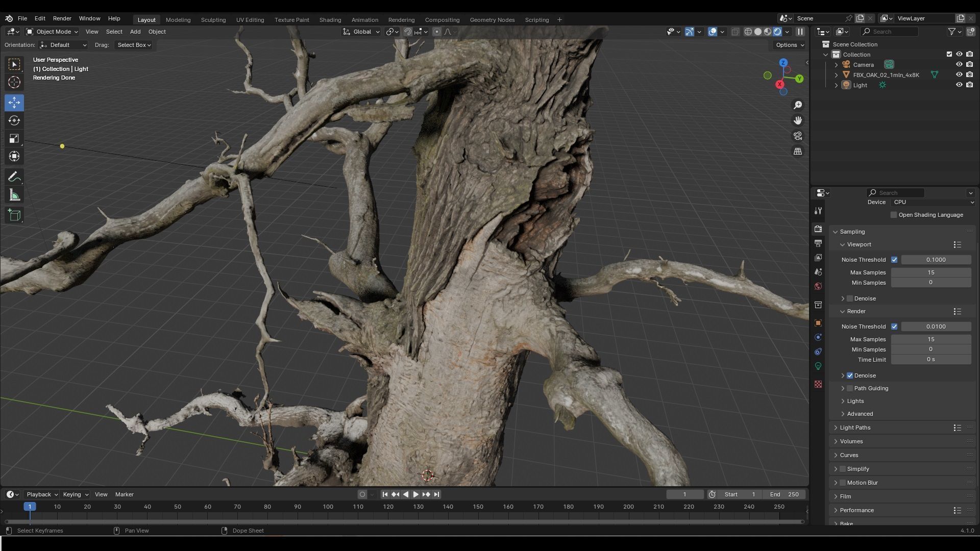
Task: Click the viewport zoom magnifier icon
Action: (797, 105)
